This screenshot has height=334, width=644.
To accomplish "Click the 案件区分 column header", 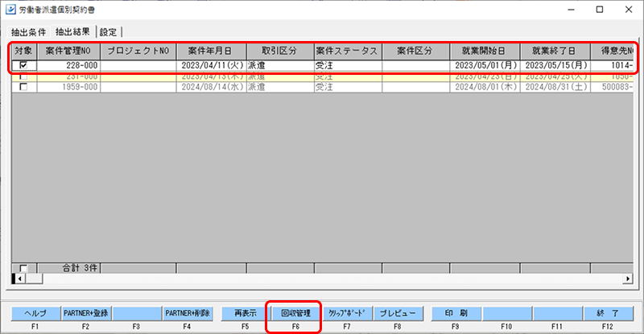I will tap(415, 51).
